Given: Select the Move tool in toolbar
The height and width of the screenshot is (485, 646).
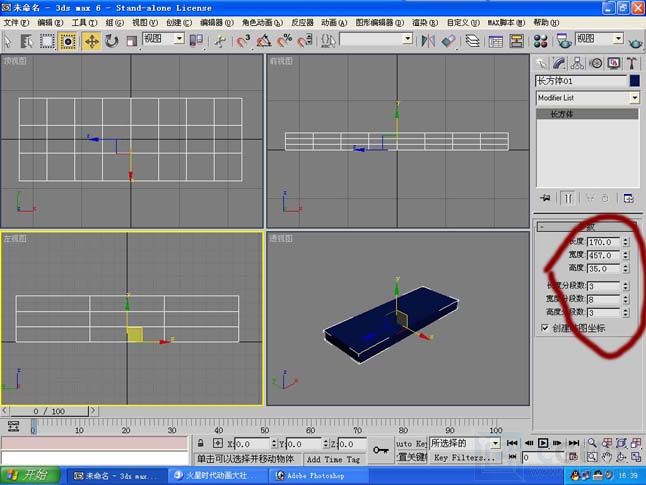Looking at the screenshot, I should pyautogui.click(x=91, y=41).
